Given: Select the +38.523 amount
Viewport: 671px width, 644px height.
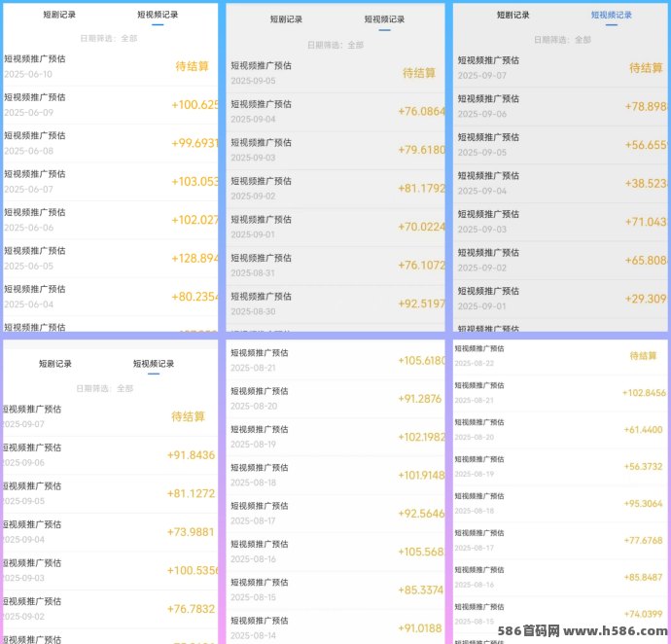Looking at the screenshot, I should [x=646, y=183].
